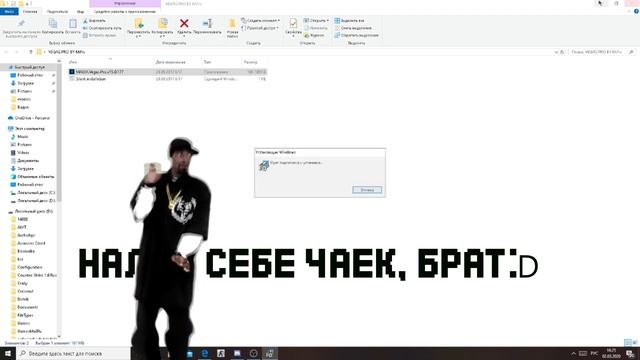Viewport: 640px width, 360px height.
Task: Open the Открыть (Open) dropdown in ribbon
Action: pos(316,20)
